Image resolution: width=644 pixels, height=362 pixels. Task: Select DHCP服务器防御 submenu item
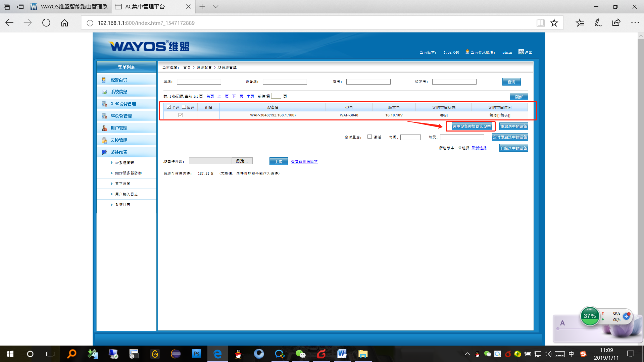128,173
